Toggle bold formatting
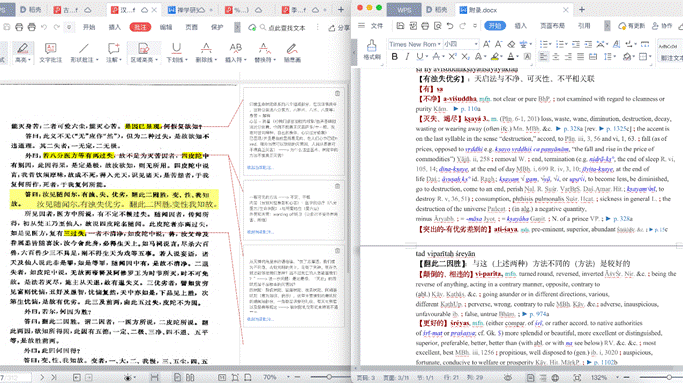This screenshot has width=683, height=383. [395, 56]
